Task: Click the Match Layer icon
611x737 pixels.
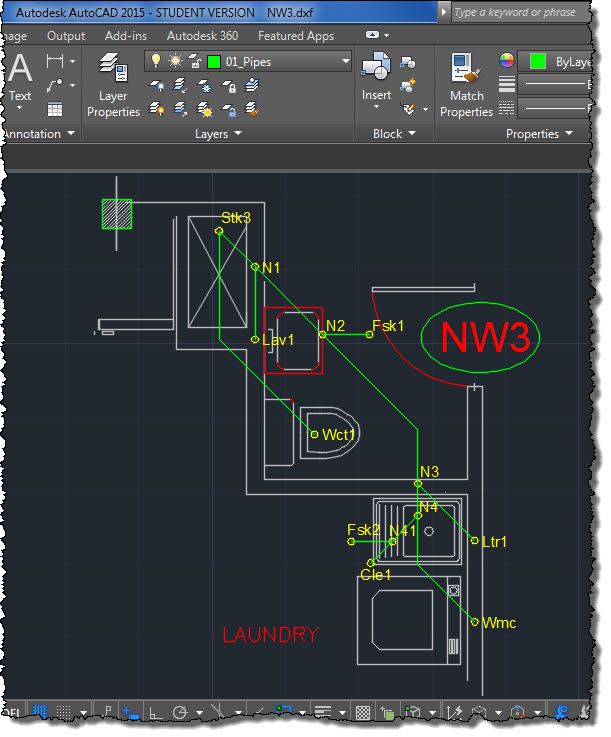Action: pyautogui.click(x=252, y=110)
